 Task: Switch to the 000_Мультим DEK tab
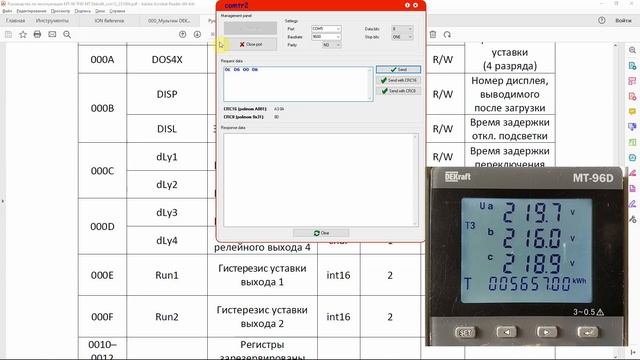point(169,20)
